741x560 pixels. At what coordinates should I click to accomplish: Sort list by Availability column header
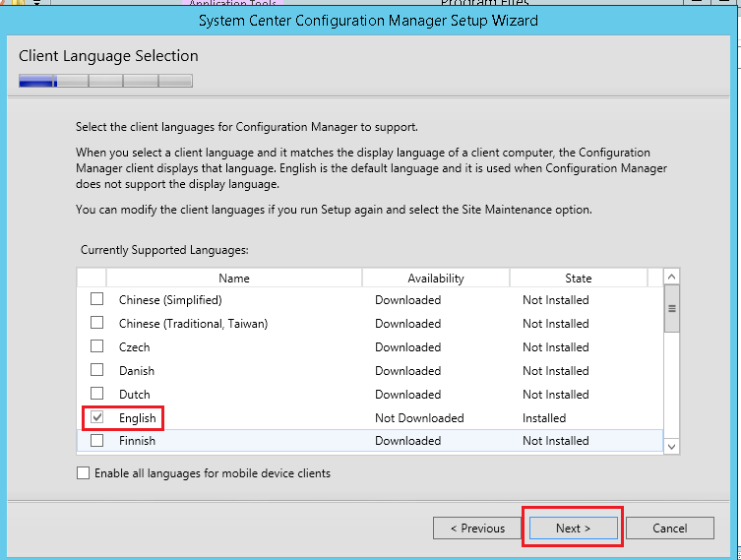point(435,279)
